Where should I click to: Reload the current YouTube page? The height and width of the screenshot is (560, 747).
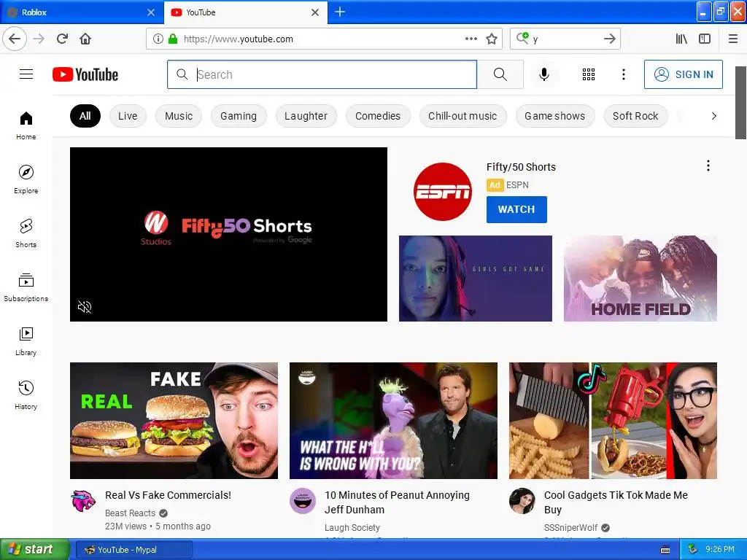click(x=62, y=39)
